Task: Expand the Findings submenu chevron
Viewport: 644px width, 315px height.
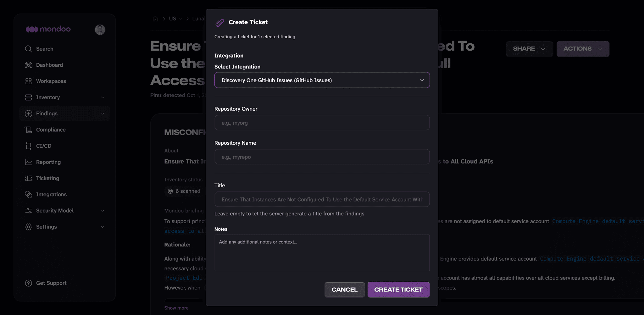Action: pos(103,113)
